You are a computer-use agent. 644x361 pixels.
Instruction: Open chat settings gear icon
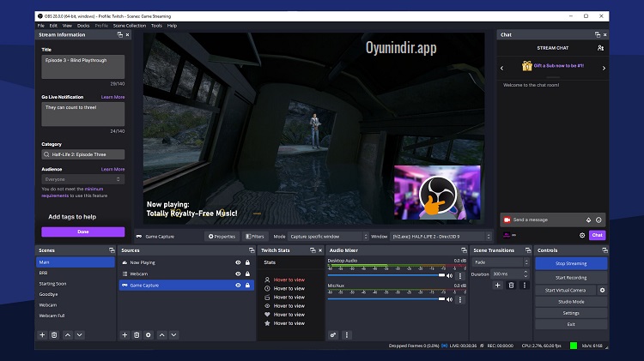tap(582, 235)
